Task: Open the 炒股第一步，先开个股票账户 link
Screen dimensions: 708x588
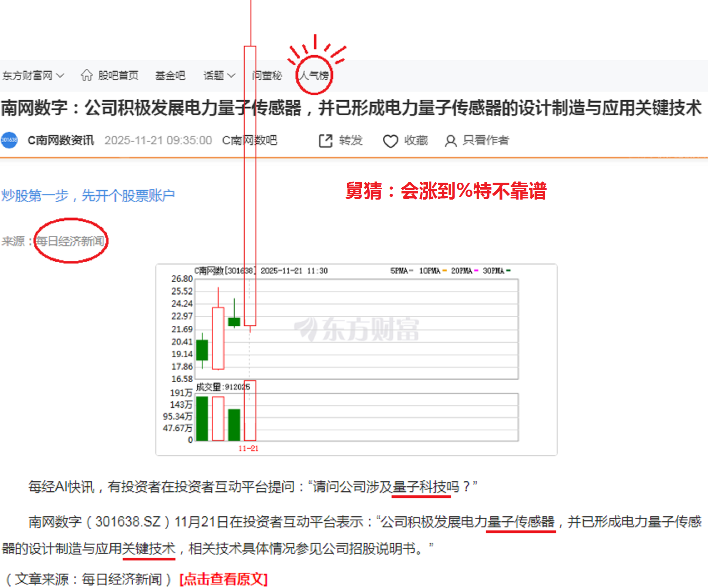Action: point(88,195)
